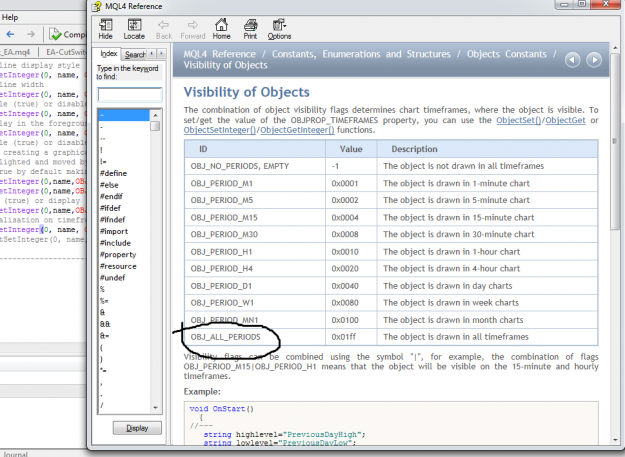Click the help content vertical scrollbar
The width and height of the screenshot is (625, 457).
coord(614,141)
